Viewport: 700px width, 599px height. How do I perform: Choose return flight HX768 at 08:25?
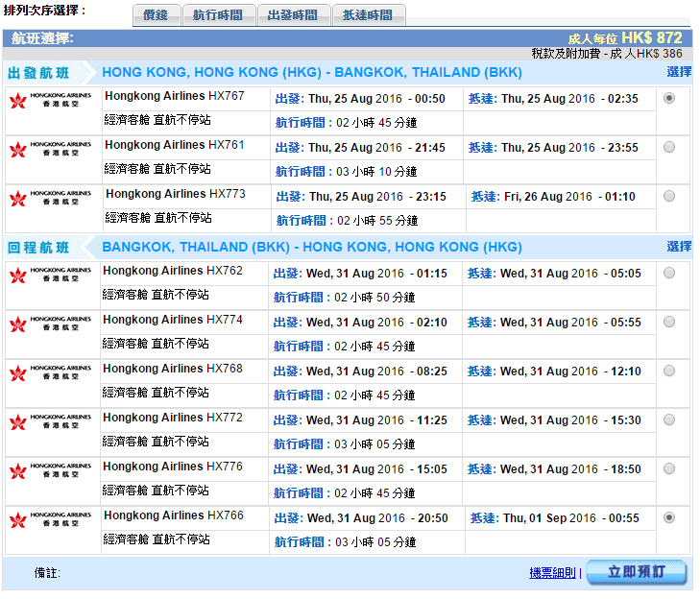[x=669, y=371]
